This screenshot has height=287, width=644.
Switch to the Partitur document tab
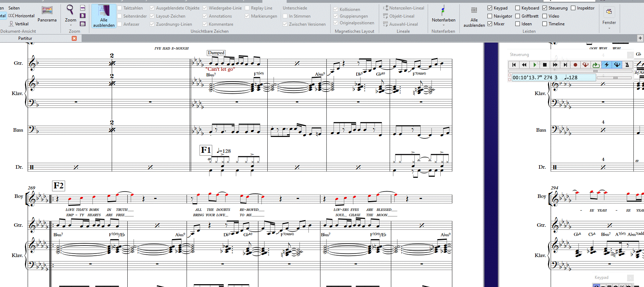point(25,38)
